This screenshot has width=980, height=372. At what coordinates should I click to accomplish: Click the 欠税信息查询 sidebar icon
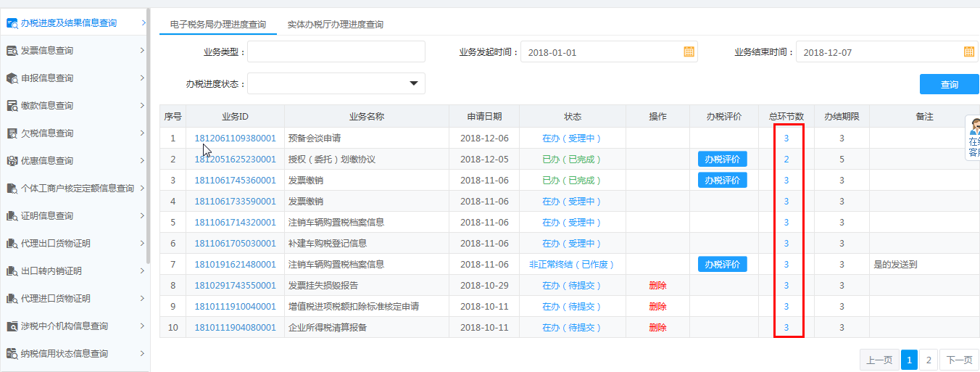click(x=12, y=133)
